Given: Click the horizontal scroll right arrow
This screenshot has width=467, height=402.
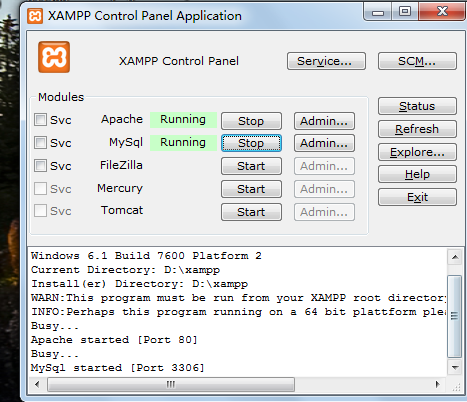Looking at the screenshot, I should click(x=438, y=384).
